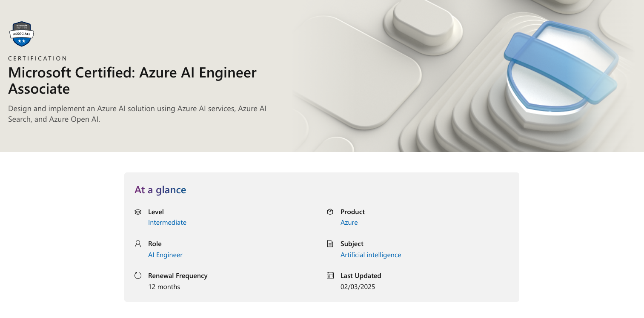Click the description starting 'Design and implement'
Screen dimensions: 644x318
pyautogui.click(x=137, y=114)
